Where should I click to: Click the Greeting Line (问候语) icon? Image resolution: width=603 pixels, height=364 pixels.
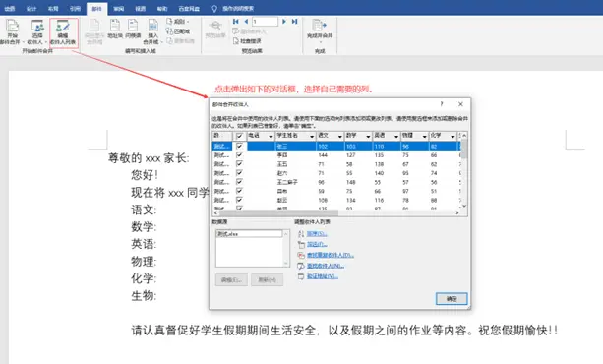pyautogui.click(x=133, y=26)
